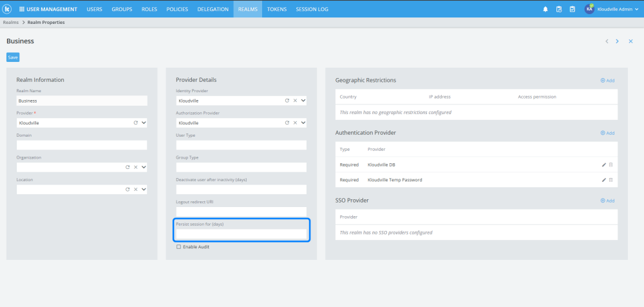The height and width of the screenshot is (307, 644).
Task: Refresh the Provider field
Action: tap(135, 123)
